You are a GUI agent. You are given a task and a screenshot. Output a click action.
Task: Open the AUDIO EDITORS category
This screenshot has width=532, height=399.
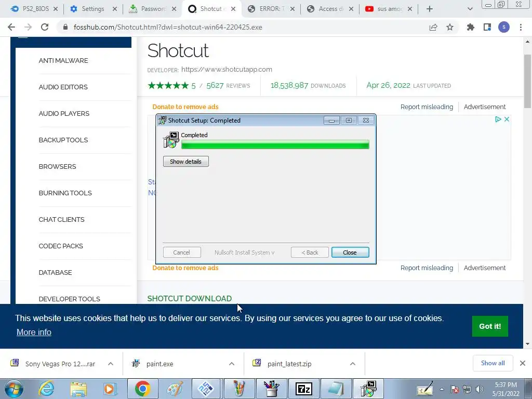[63, 87]
